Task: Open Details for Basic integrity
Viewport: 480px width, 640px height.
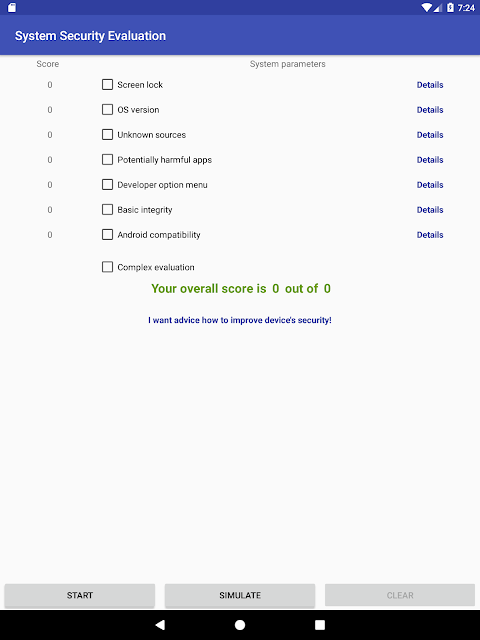Action: pos(430,210)
